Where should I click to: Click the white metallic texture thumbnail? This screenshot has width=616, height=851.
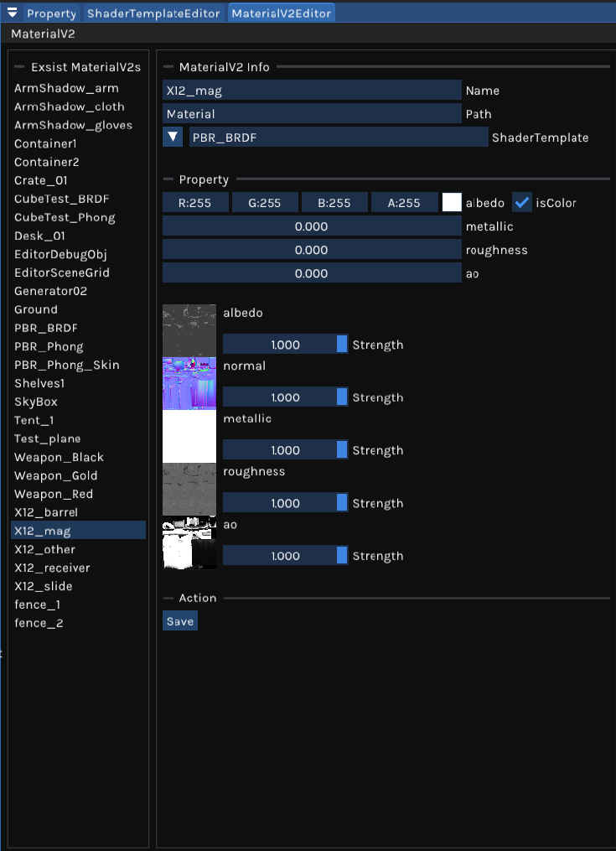[x=189, y=436]
